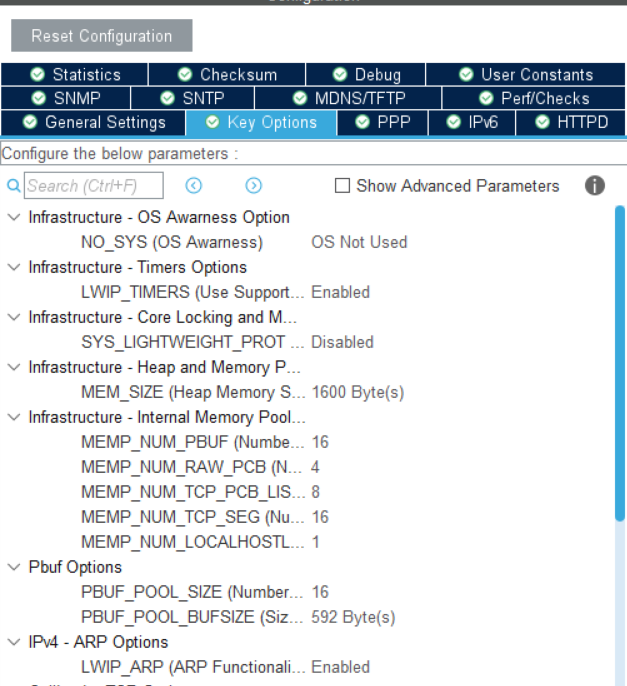Viewport: 627px width, 686px height.
Task: Open the Statistics tab
Action: pos(75,74)
